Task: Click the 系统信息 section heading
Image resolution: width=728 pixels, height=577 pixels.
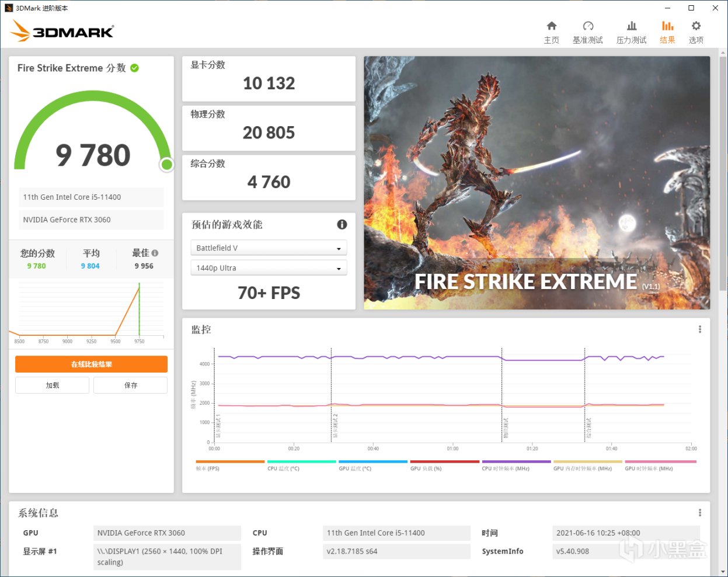Action: [38, 513]
